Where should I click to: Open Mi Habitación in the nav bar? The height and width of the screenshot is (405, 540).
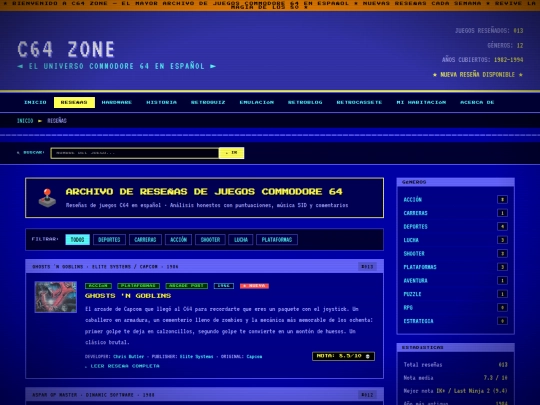421,102
